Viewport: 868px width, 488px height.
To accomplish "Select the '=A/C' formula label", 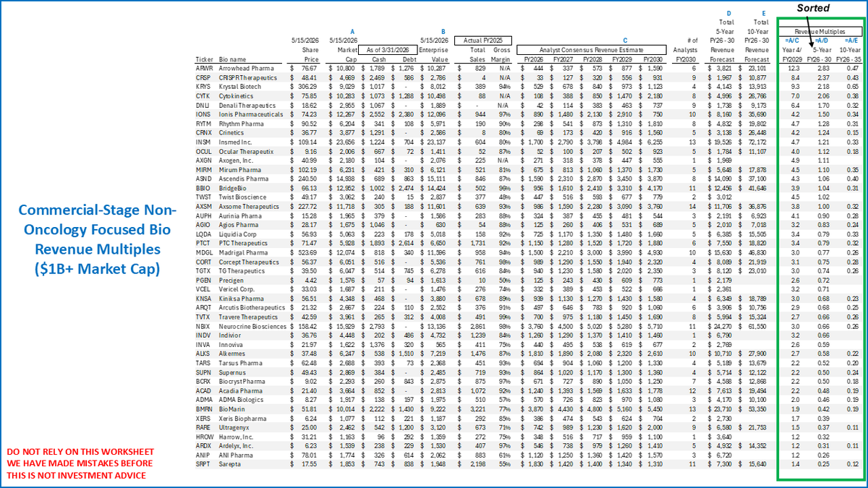I will click(x=791, y=40).
